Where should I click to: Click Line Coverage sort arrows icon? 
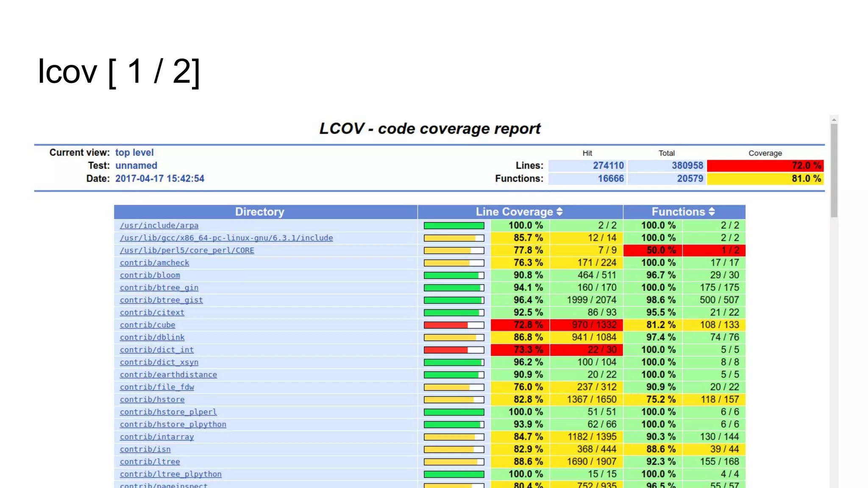[x=559, y=212]
